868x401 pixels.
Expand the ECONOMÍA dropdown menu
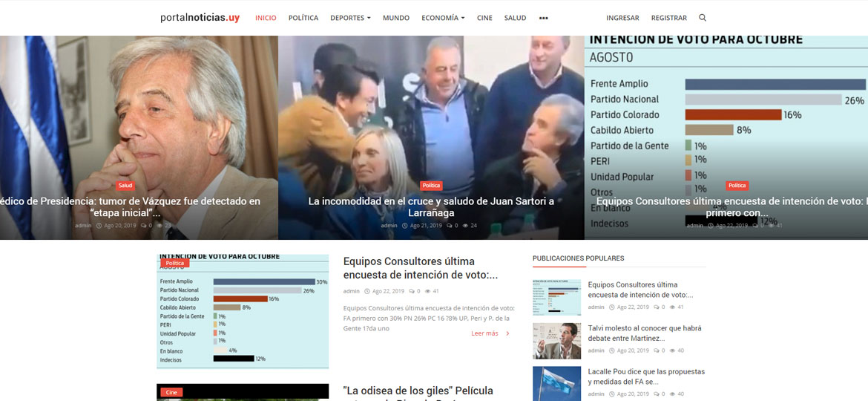(443, 18)
